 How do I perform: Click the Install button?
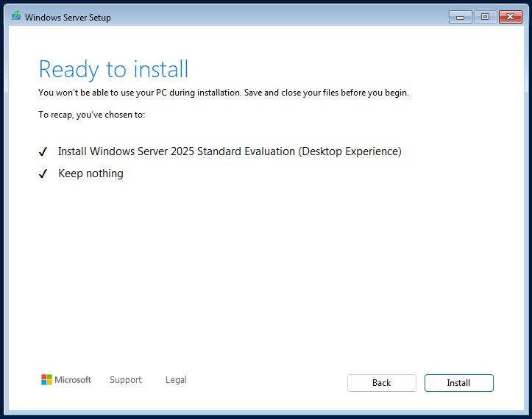point(458,383)
